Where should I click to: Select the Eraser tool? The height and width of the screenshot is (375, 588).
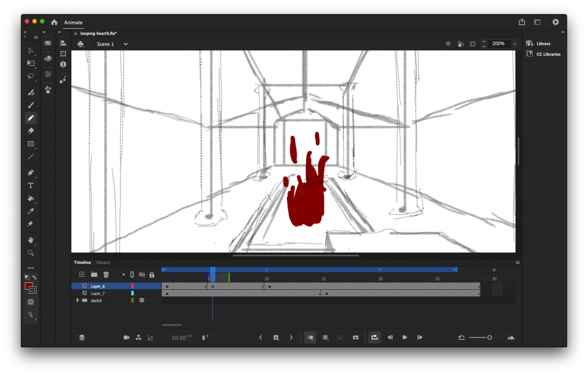[31, 130]
